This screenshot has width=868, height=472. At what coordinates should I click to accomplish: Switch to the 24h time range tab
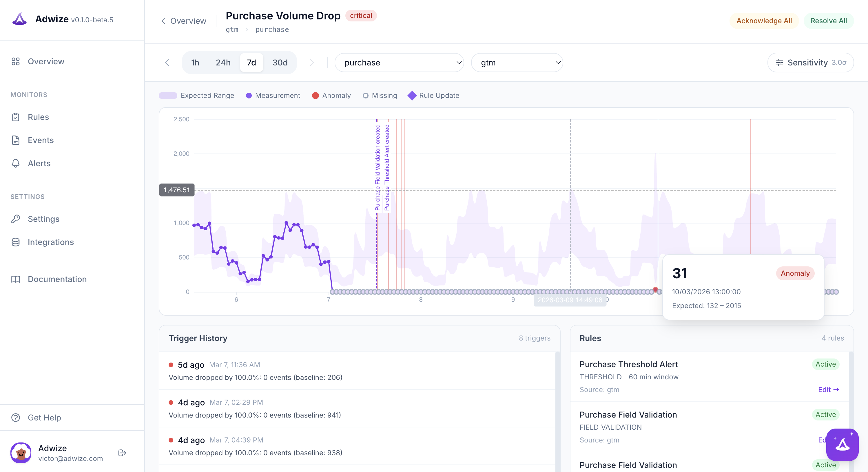223,62
